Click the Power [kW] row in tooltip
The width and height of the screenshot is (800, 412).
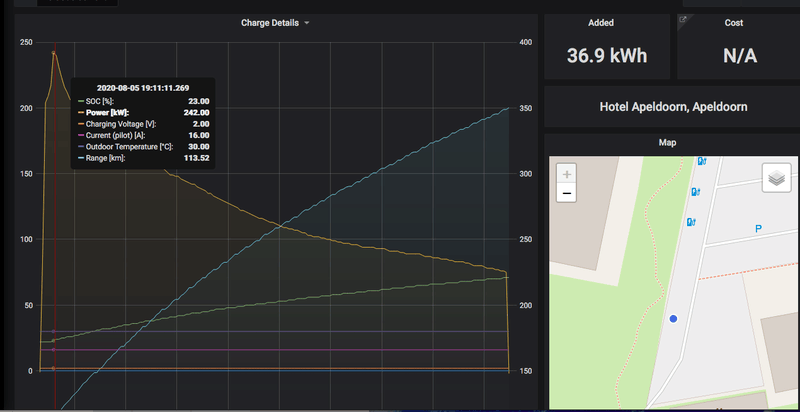click(x=143, y=113)
